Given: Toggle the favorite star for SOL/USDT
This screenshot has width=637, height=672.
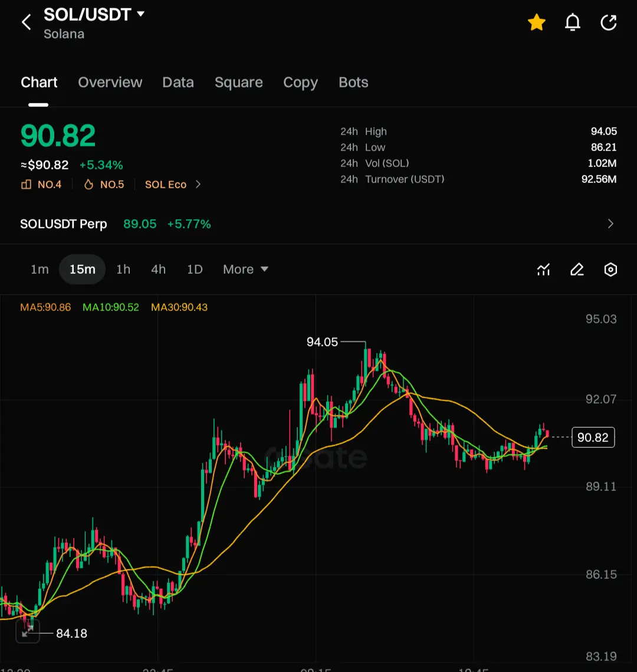Looking at the screenshot, I should [x=536, y=22].
